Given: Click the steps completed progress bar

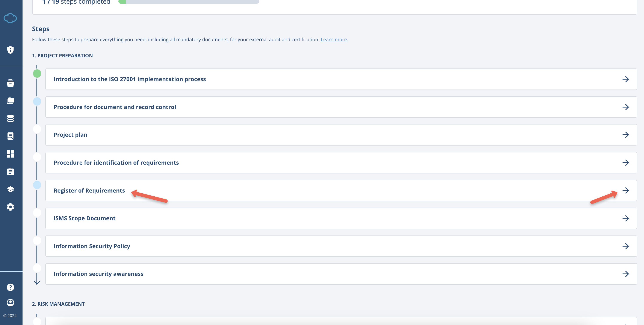Looking at the screenshot, I should 189,2.
